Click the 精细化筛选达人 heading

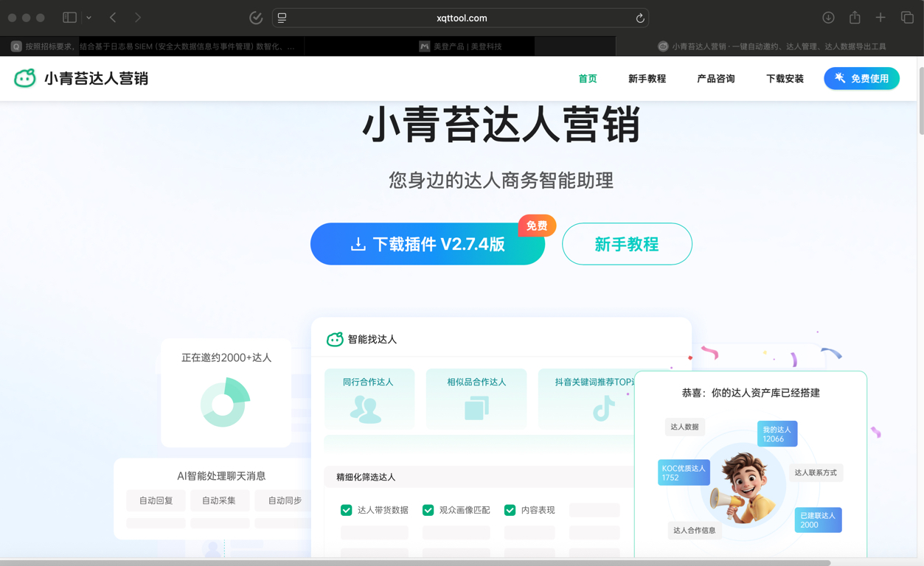[366, 477]
